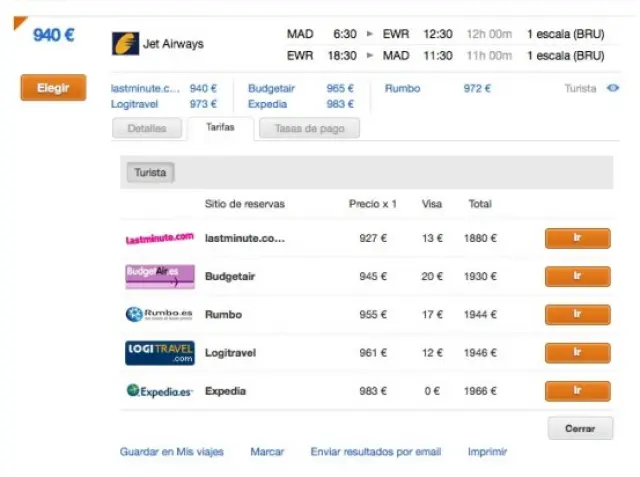Click the Total column header

tap(480, 204)
